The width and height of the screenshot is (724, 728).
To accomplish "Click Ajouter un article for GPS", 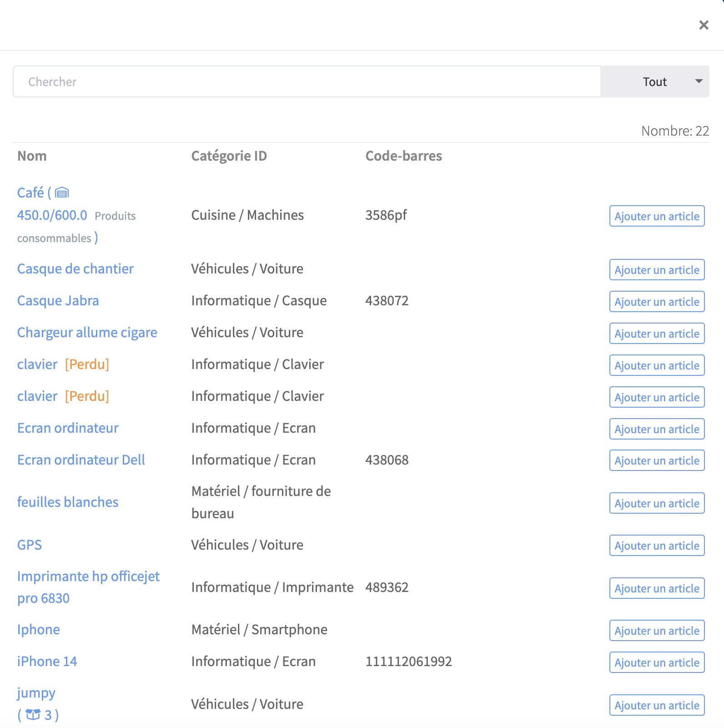I will click(657, 546).
